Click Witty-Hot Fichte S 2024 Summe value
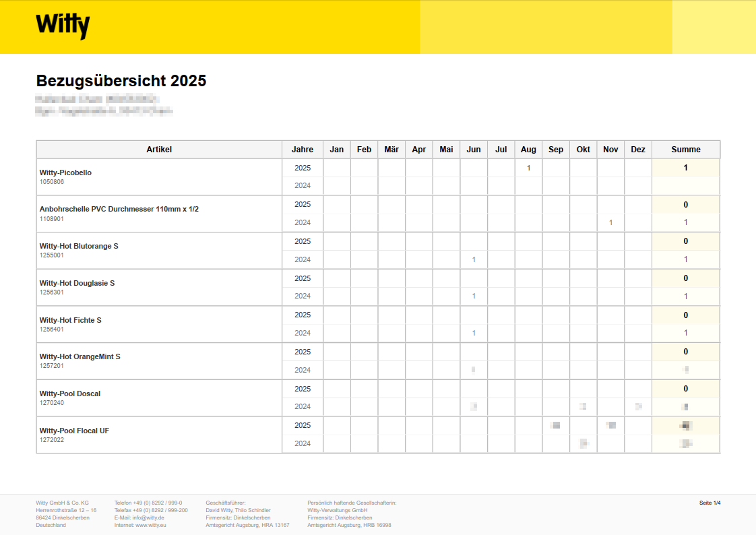The height and width of the screenshot is (535, 756). coord(686,333)
